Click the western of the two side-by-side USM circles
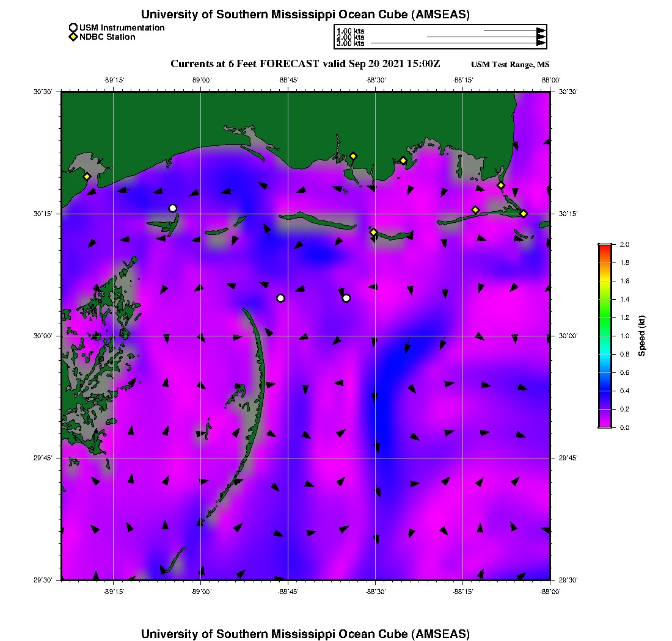 pos(280,298)
